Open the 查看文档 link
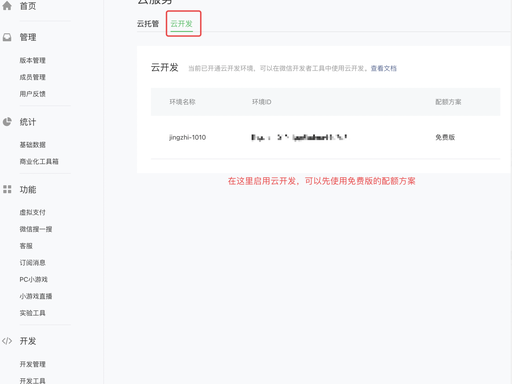512x384 pixels. [384, 68]
